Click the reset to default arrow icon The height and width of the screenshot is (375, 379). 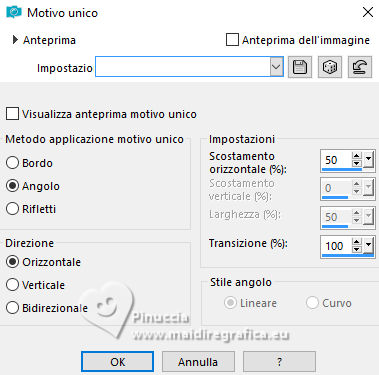[x=360, y=67]
